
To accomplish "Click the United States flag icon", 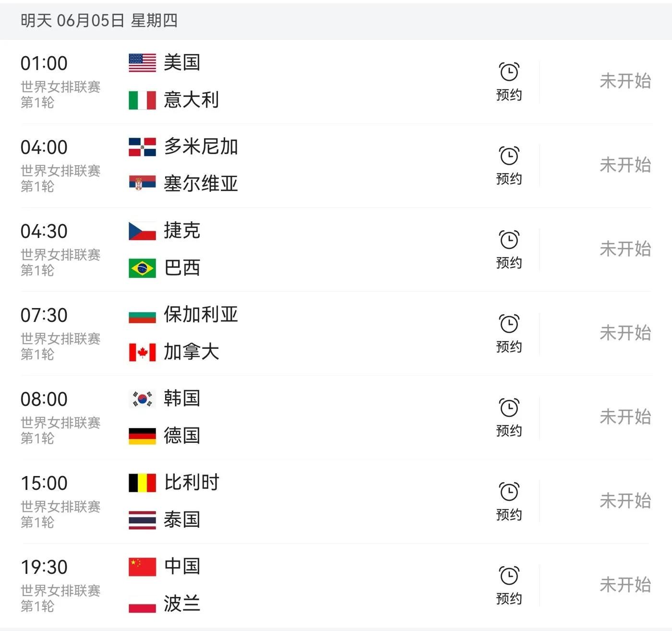I will [142, 63].
